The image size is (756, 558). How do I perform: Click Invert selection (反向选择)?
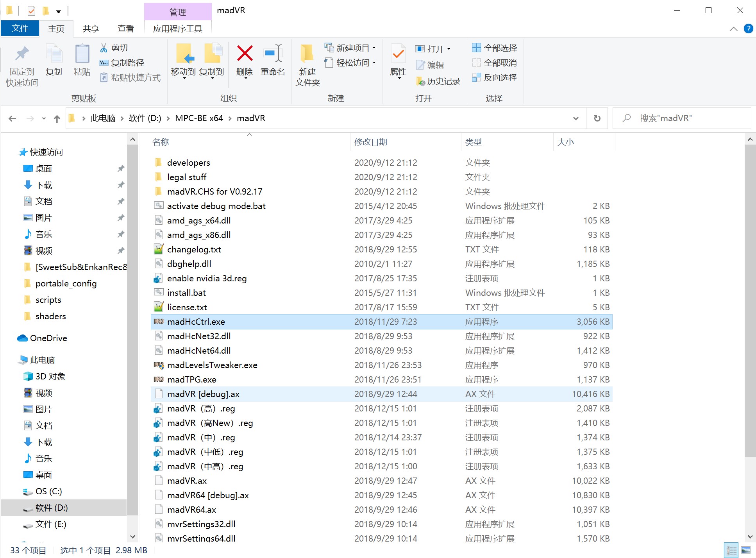tap(494, 77)
